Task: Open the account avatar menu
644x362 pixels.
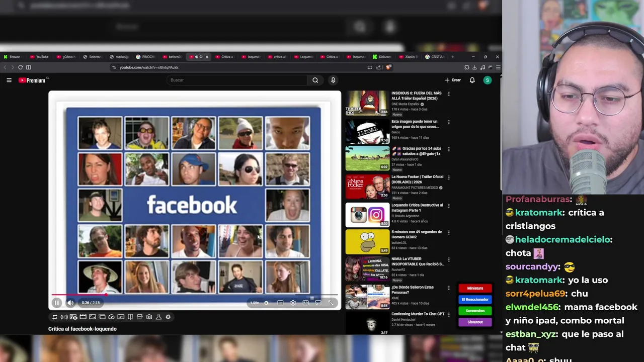Action: pos(487,80)
